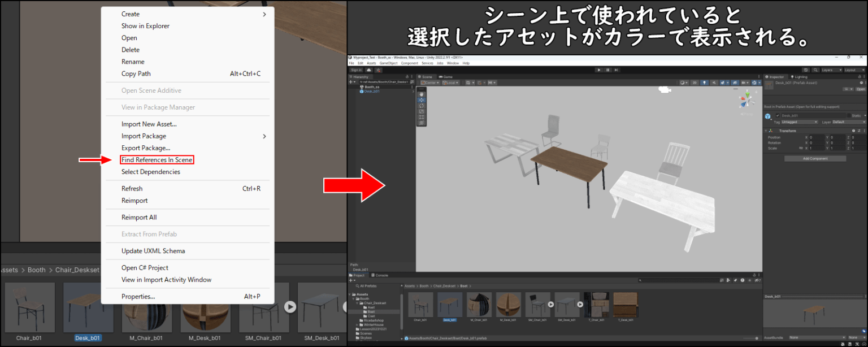Open the Layer dropdown showing Default
Image resolution: width=868 pixels, height=347 pixels.
848,122
